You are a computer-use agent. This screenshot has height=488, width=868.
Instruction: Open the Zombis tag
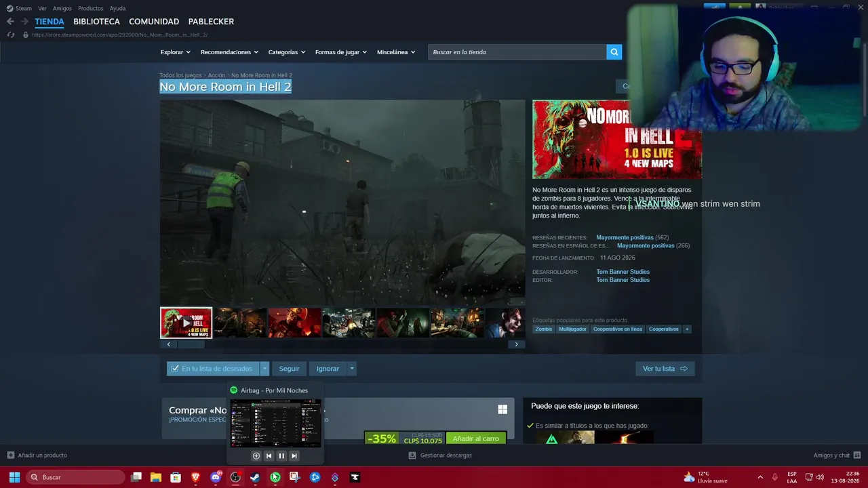point(544,329)
